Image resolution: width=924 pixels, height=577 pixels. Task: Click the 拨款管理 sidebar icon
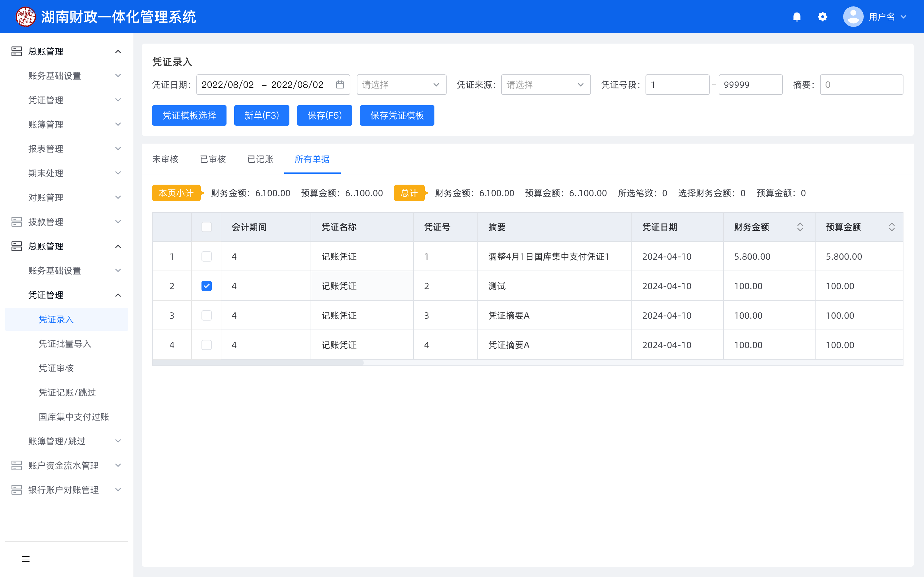[16, 222]
